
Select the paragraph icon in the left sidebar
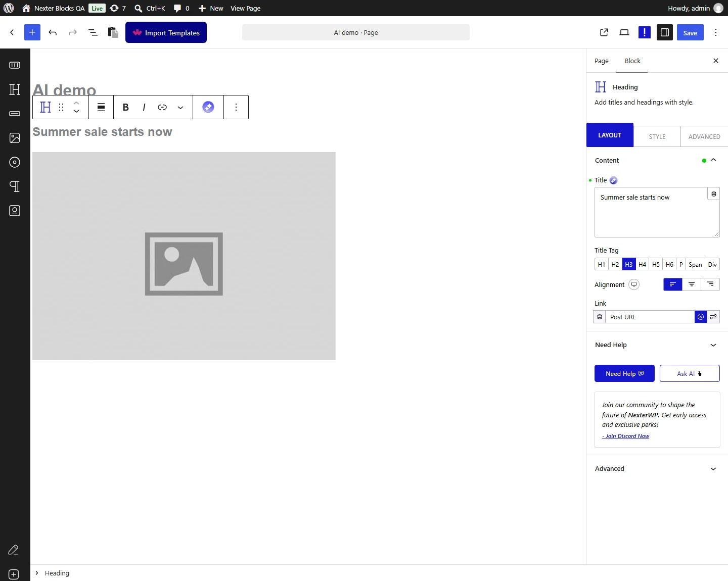tap(15, 186)
